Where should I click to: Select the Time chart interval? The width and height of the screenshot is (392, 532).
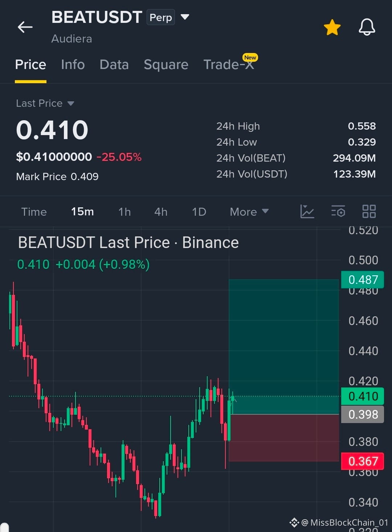[34, 212]
